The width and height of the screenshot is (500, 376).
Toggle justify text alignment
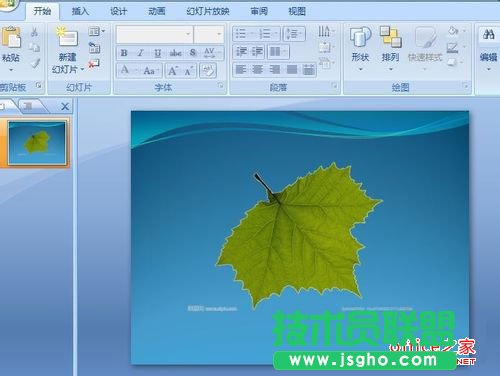pyautogui.click(x=292, y=70)
